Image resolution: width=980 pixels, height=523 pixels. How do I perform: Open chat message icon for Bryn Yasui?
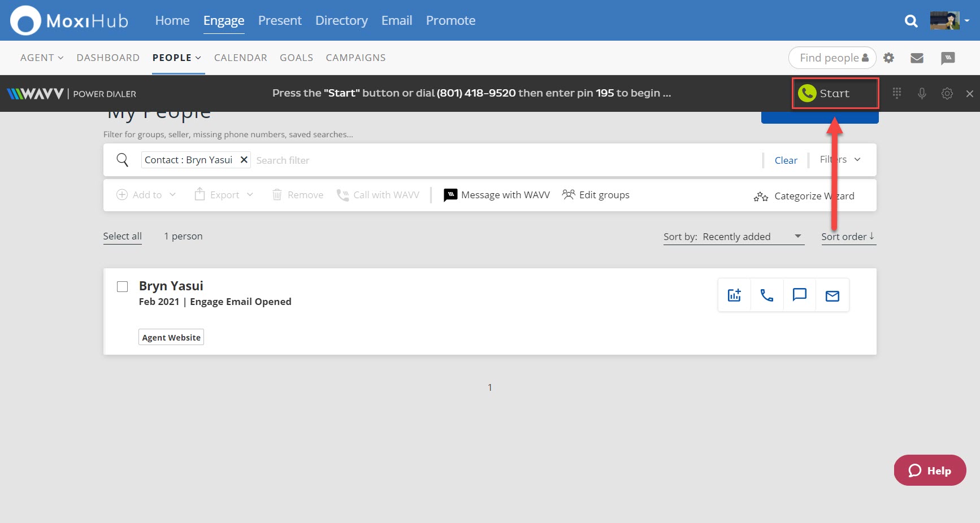click(799, 295)
